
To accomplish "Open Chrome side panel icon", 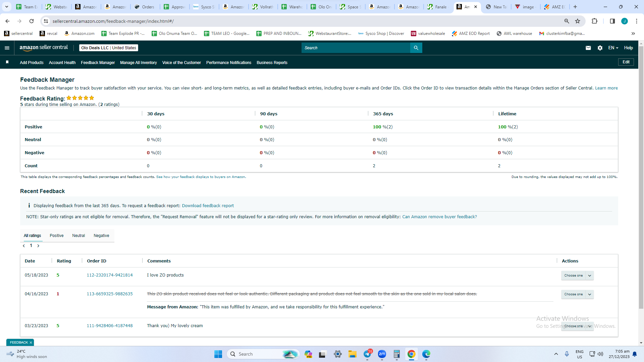I will coord(612,21).
